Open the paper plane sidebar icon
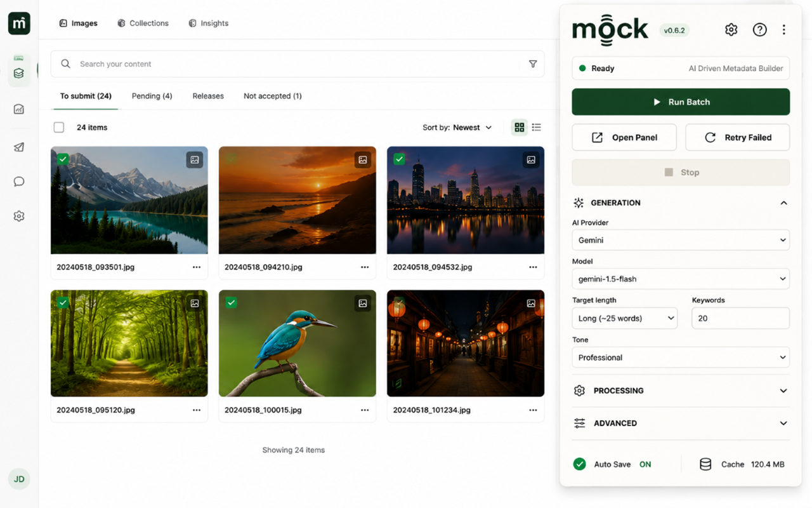Screen dimensions: 812x508 click(x=19, y=147)
